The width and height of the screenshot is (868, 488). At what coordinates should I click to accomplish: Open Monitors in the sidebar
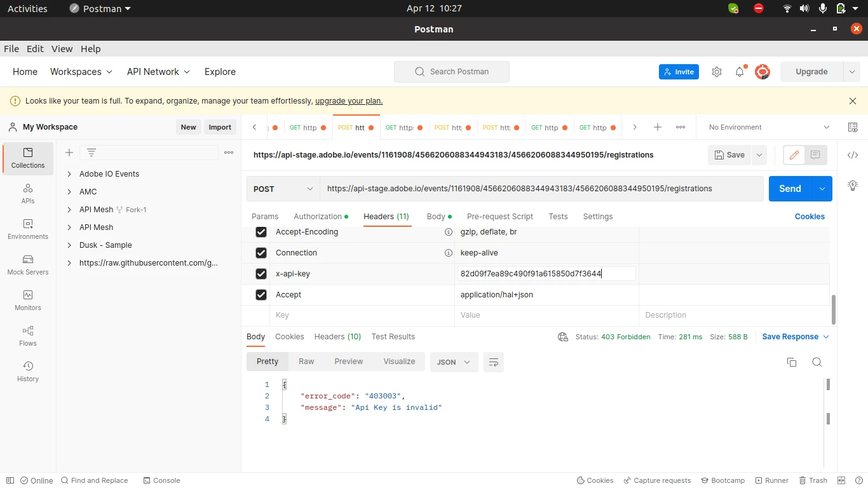click(x=28, y=301)
